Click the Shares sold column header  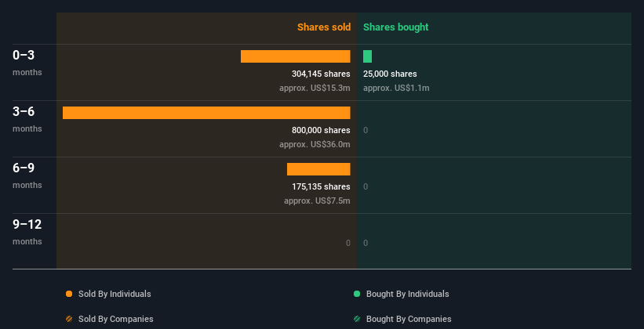pyautogui.click(x=324, y=27)
